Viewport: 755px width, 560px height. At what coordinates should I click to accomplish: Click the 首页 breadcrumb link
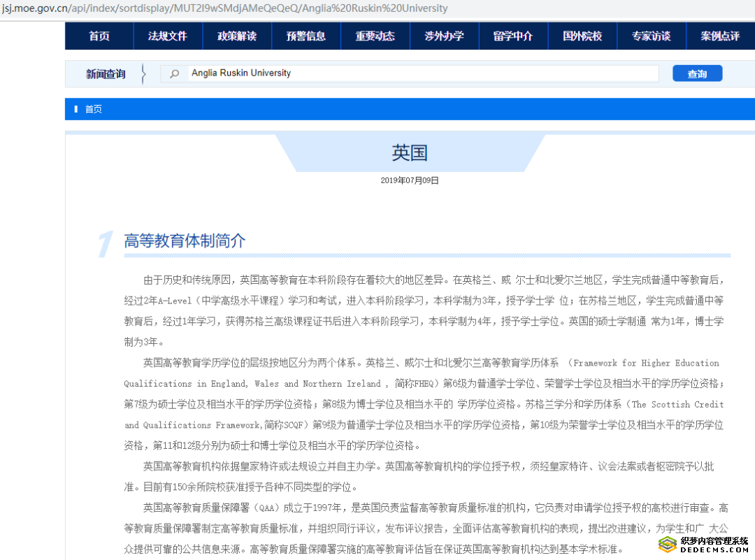tap(94, 109)
